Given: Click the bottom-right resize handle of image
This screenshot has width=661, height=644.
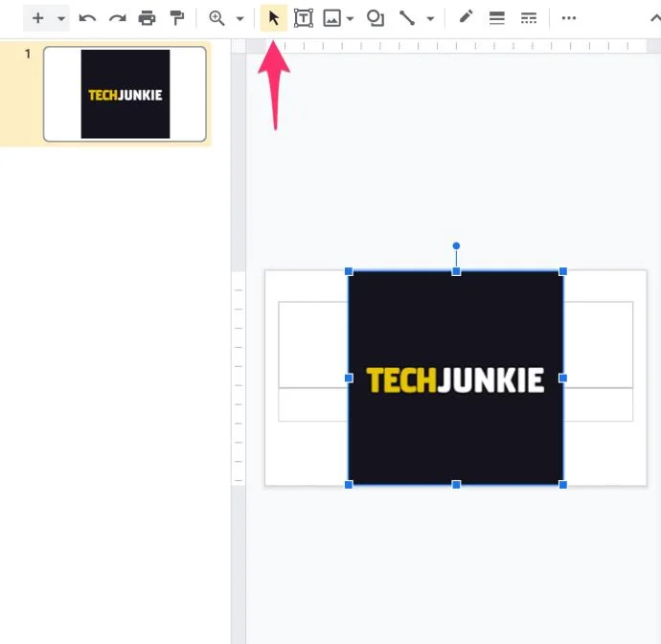Looking at the screenshot, I should [562, 485].
